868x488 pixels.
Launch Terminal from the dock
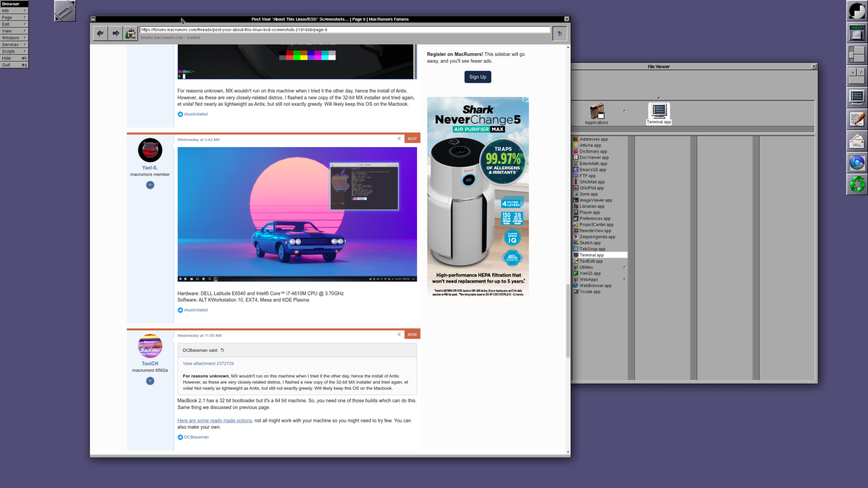pos(857,98)
